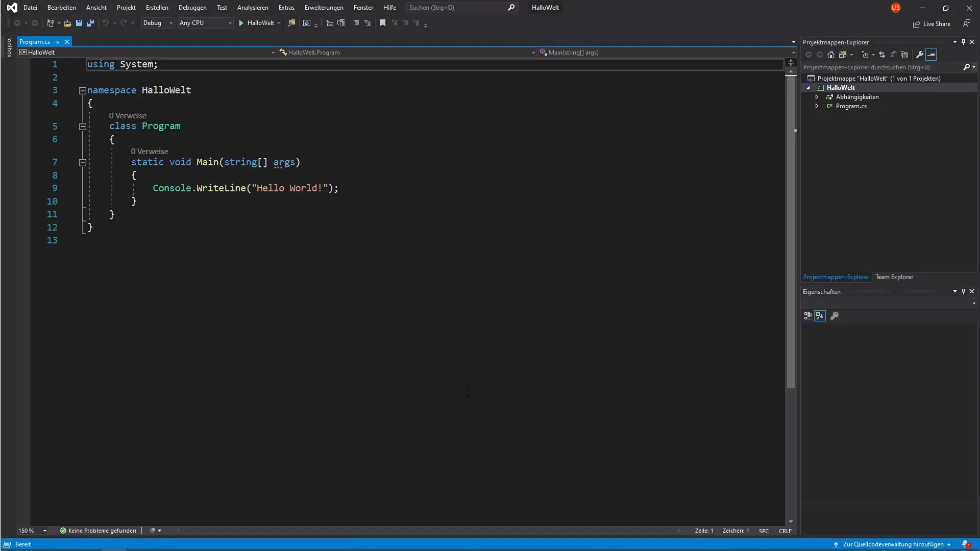This screenshot has width=980, height=551.
Task: Toggle preview selected items button
Action: point(932,55)
